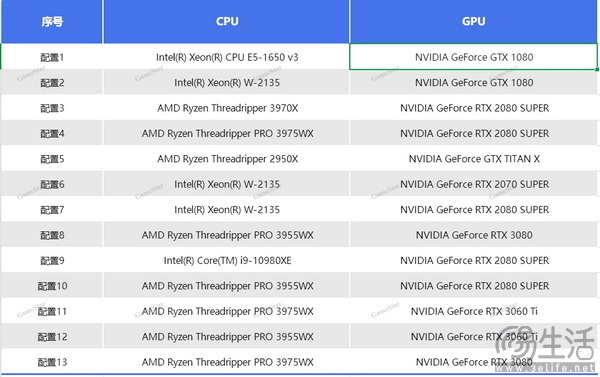The height and width of the screenshot is (377, 600).
Task: Select the 配置4 cell
Action: (52, 133)
